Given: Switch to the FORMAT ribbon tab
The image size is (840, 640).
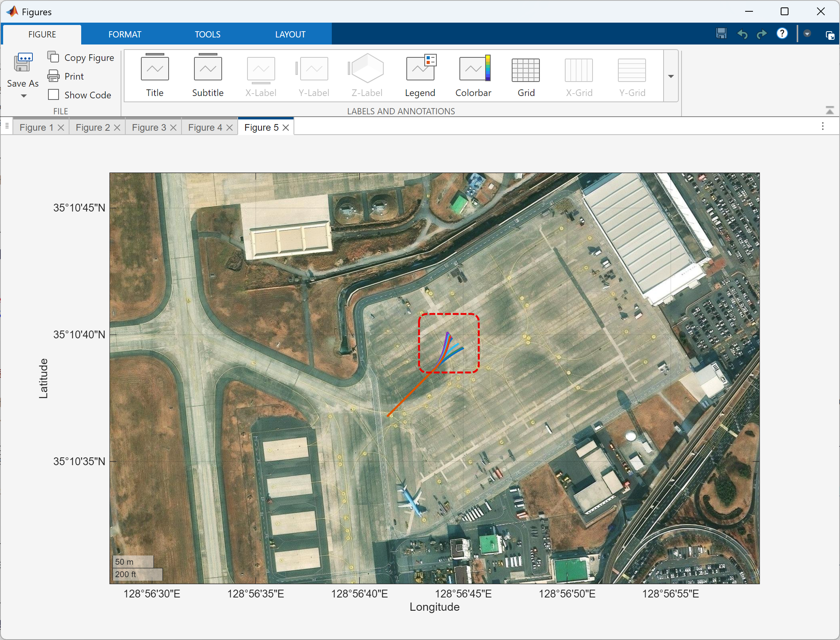Looking at the screenshot, I should (125, 34).
